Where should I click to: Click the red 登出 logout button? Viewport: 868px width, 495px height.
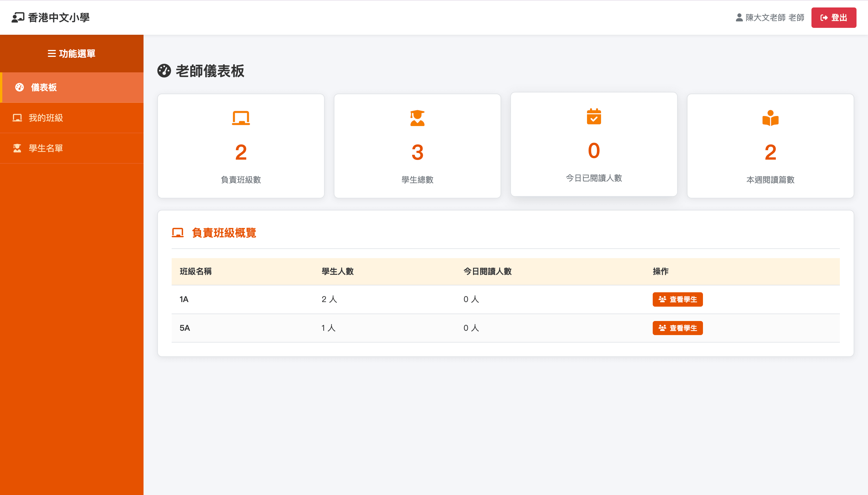pyautogui.click(x=834, y=18)
